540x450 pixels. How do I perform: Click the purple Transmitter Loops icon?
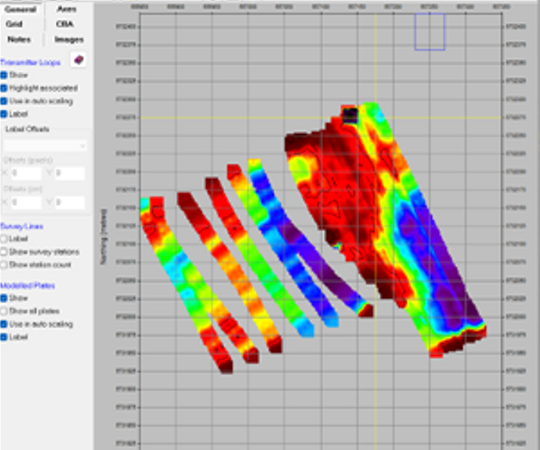click(x=78, y=60)
